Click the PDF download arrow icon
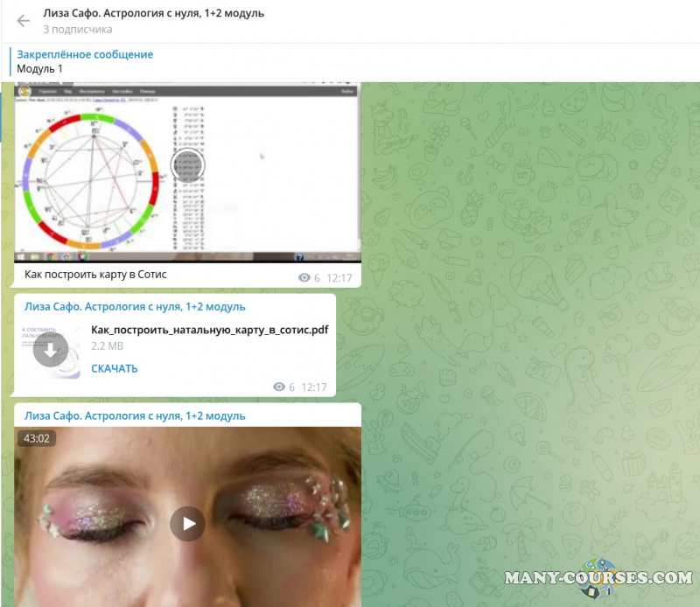Screen dimensions: 700x607 click(51, 351)
